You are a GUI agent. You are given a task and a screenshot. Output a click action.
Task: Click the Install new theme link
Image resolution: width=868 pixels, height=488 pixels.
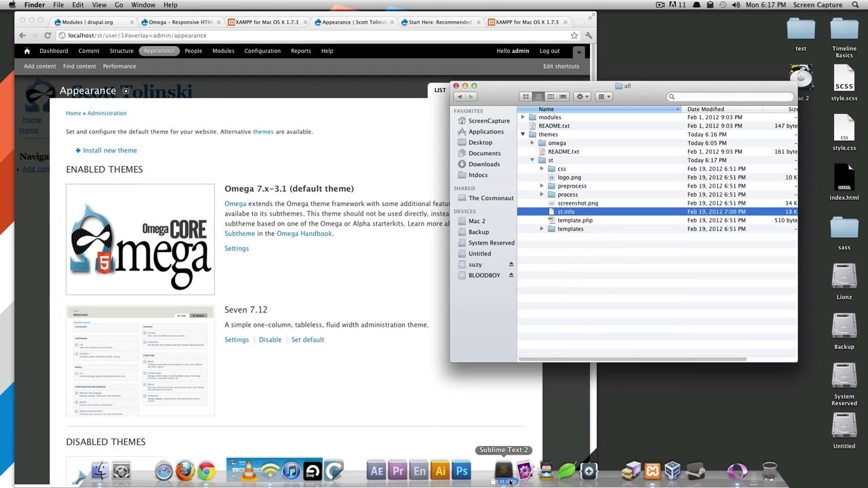coord(110,150)
